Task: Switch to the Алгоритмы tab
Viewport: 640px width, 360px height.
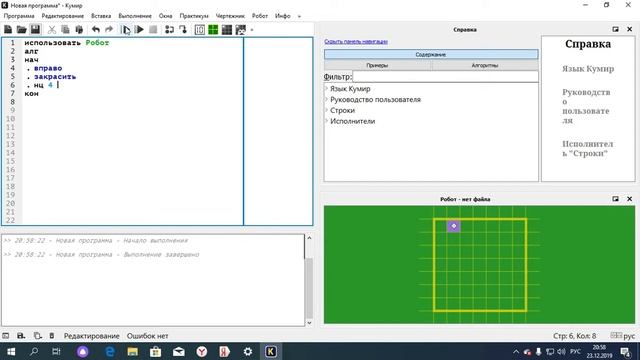Action: tap(485, 65)
